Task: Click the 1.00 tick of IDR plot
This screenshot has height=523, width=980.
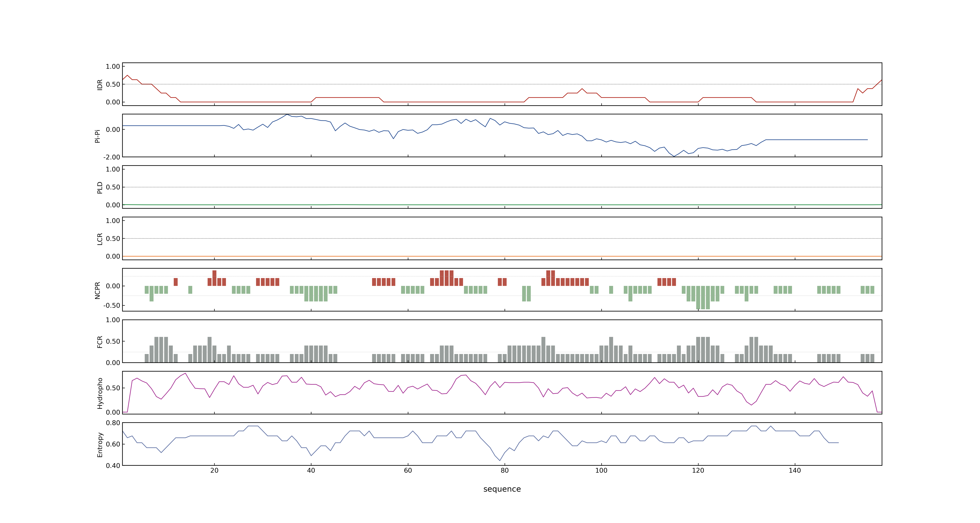Action: click(x=113, y=67)
